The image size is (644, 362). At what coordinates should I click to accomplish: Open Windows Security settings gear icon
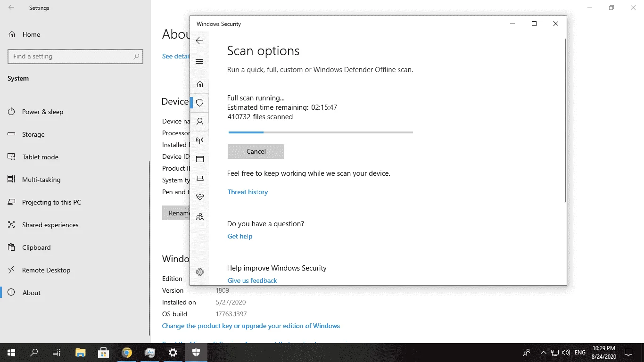(200, 272)
